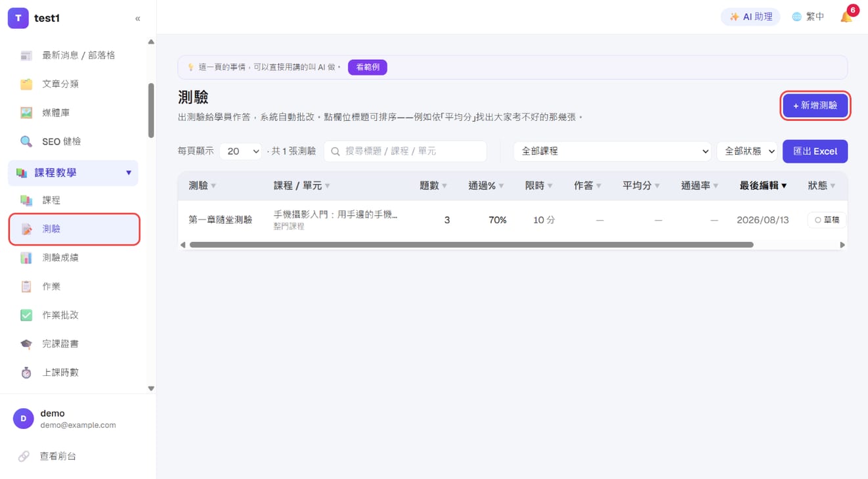This screenshot has height=479, width=868.
Task: Click the 新增測驗 button
Action: (x=815, y=105)
